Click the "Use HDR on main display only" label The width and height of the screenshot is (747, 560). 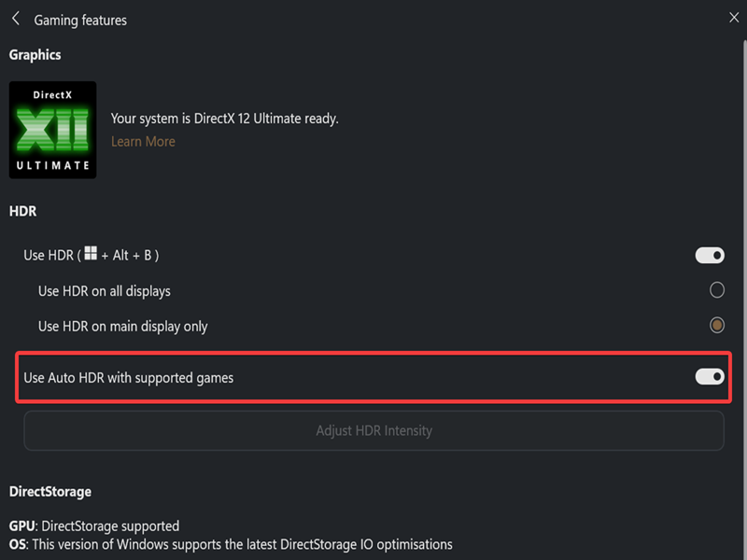pyautogui.click(x=122, y=327)
